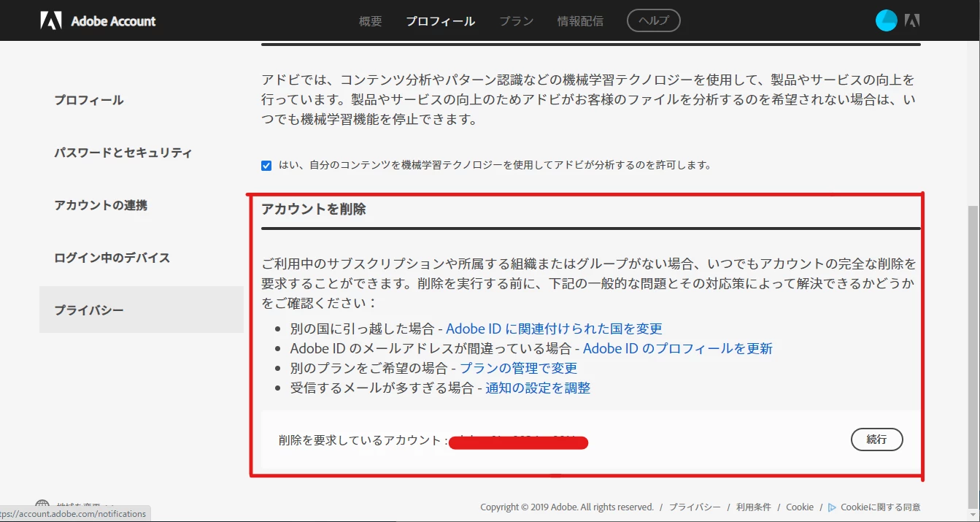The width and height of the screenshot is (980, 522).
Task: Click the 続行 button
Action: click(877, 440)
